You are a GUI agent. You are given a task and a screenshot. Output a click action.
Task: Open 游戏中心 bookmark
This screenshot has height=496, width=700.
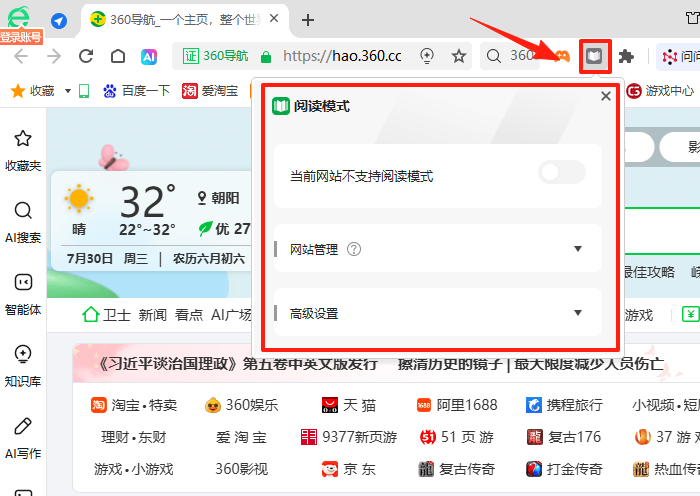tap(660, 91)
